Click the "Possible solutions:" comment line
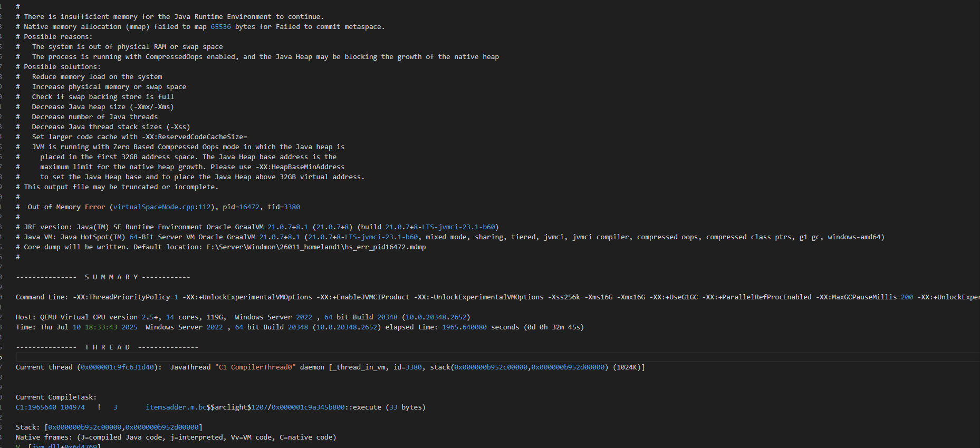Viewport: 980px width, 448px height. coord(62,67)
